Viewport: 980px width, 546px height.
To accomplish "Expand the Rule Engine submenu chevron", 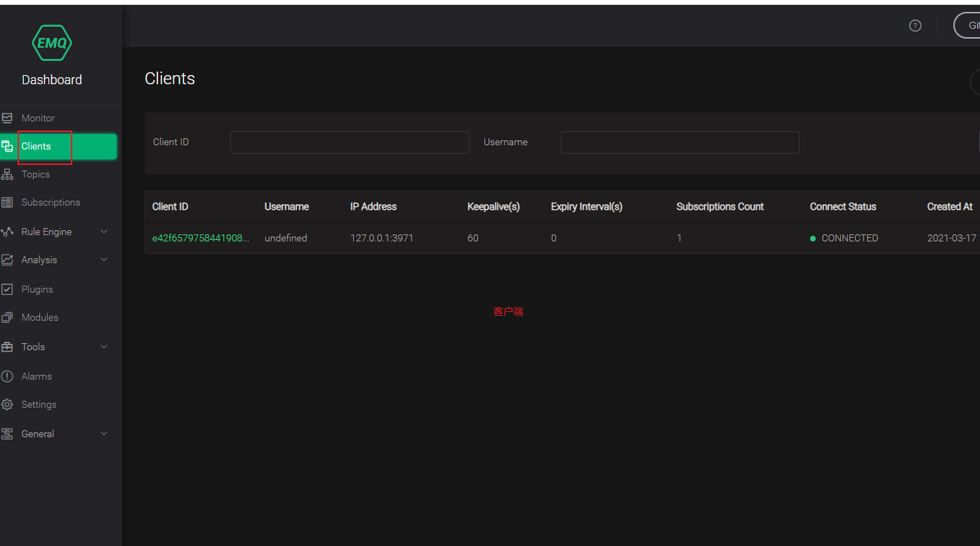I will tap(104, 232).
